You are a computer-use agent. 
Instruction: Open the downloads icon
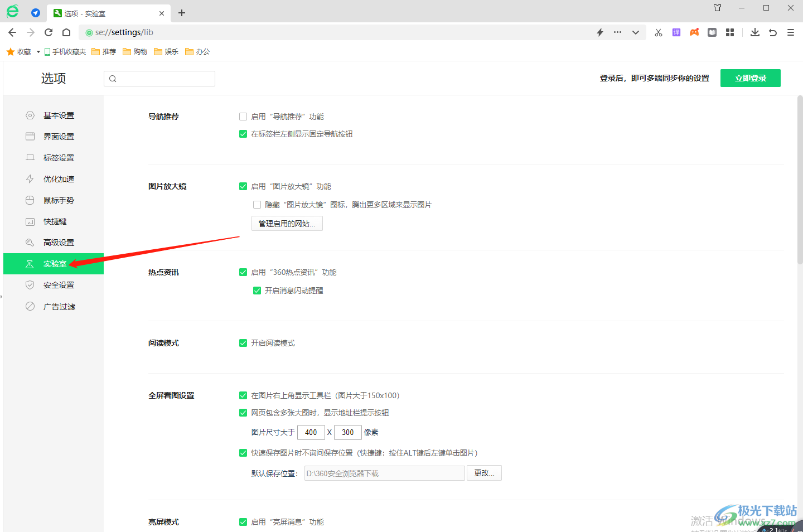tap(755, 32)
